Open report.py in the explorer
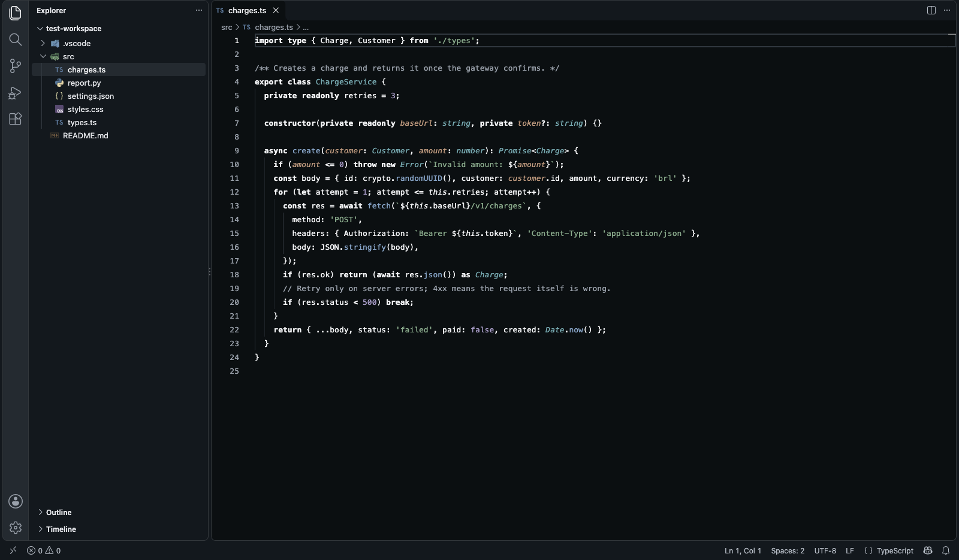The image size is (959, 560). coord(119,83)
